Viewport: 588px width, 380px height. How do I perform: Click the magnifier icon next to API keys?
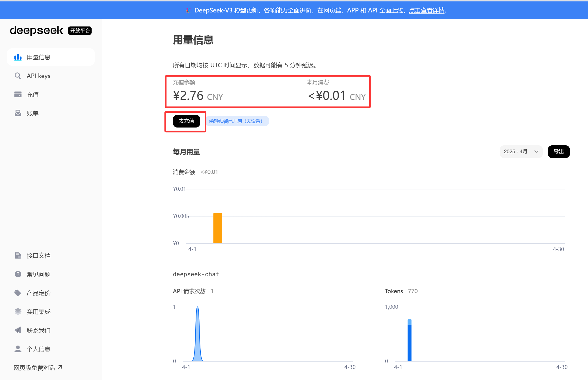[x=18, y=76]
